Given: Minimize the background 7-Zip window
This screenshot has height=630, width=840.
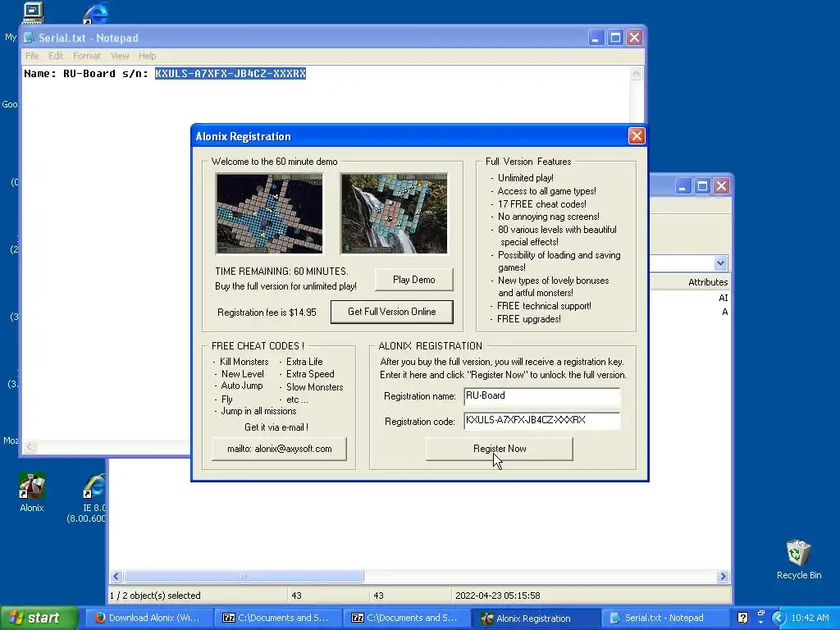Looking at the screenshot, I should coord(682,186).
